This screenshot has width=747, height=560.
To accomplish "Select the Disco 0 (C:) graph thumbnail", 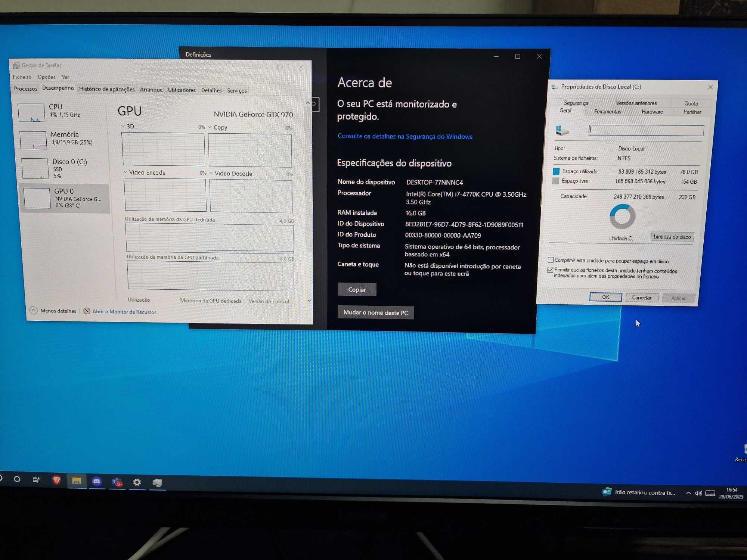I will click(35, 168).
